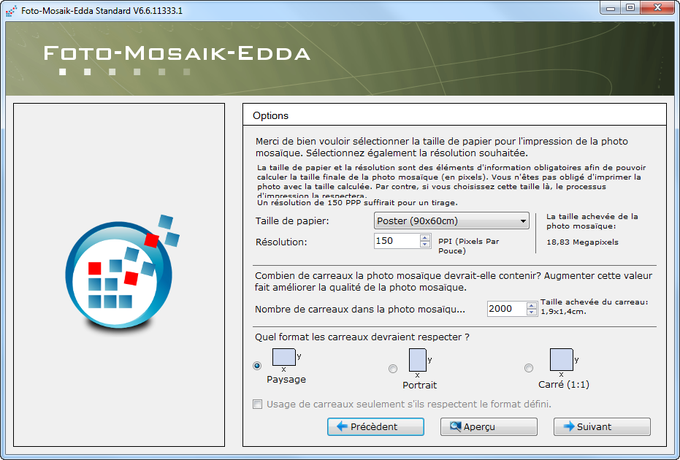Click the Options panel heading
680x460 pixels.
271,116
